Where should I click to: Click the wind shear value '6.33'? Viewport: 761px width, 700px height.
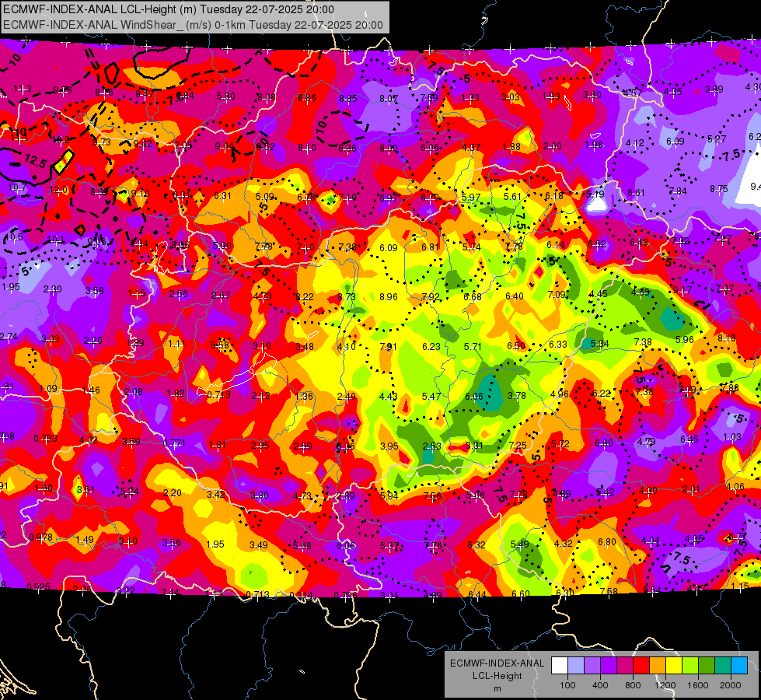point(557,344)
